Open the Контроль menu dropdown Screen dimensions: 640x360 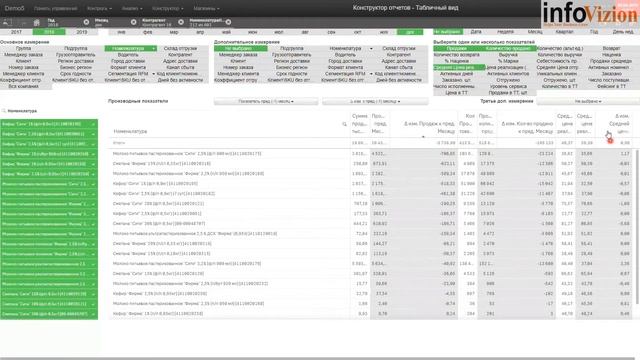click(99, 8)
